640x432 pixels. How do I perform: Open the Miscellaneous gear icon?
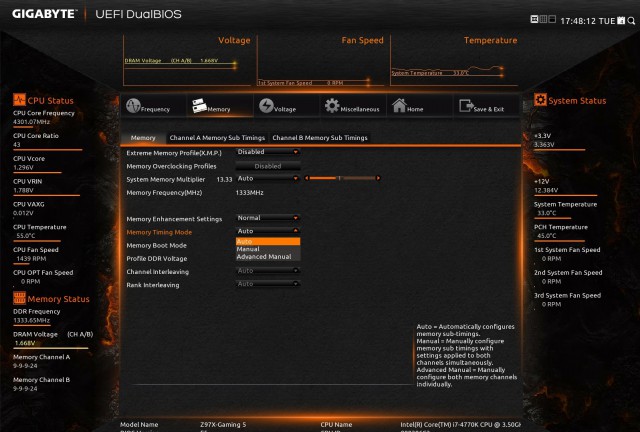(x=332, y=105)
